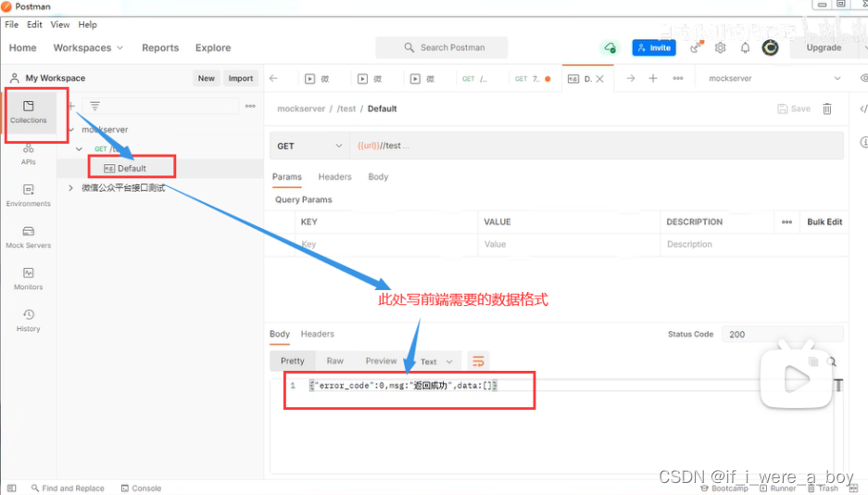The width and height of the screenshot is (868, 495).
Task: Open the Text format dropdown
Action: pos(436,362)
